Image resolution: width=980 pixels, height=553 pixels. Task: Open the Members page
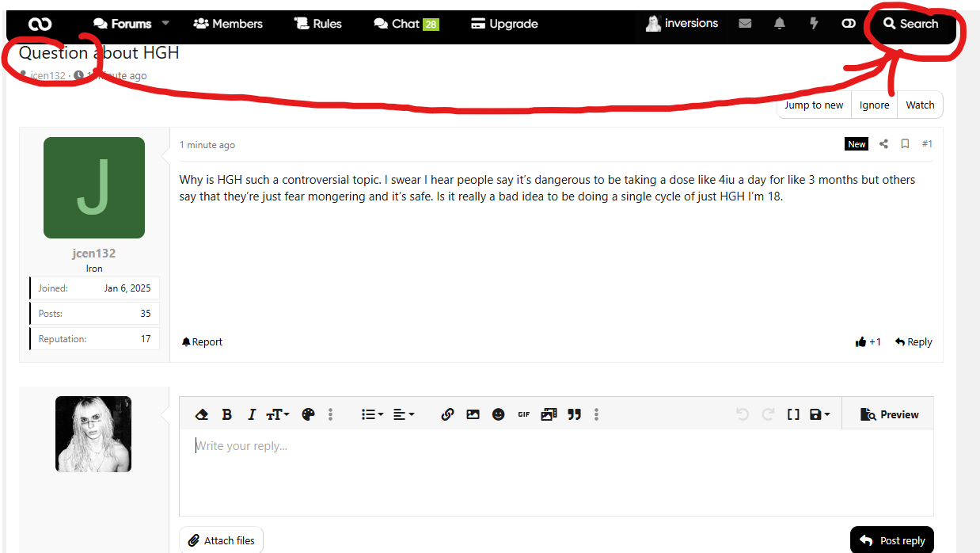tap(228, 24)
